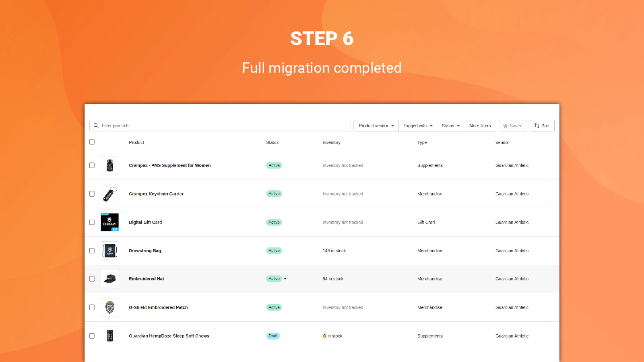This screenshot has width=644, height=362.
Task: Click the More filters button
Action: coord(480,126)
